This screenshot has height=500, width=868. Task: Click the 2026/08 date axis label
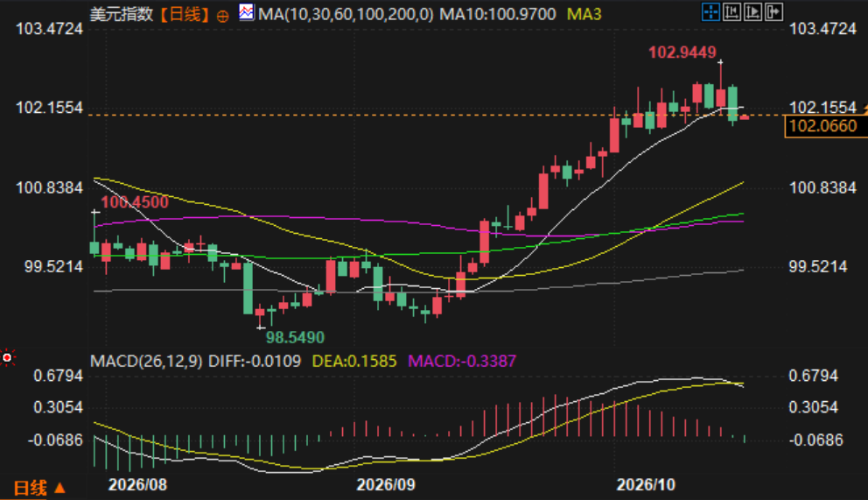(x=137, y=484)
